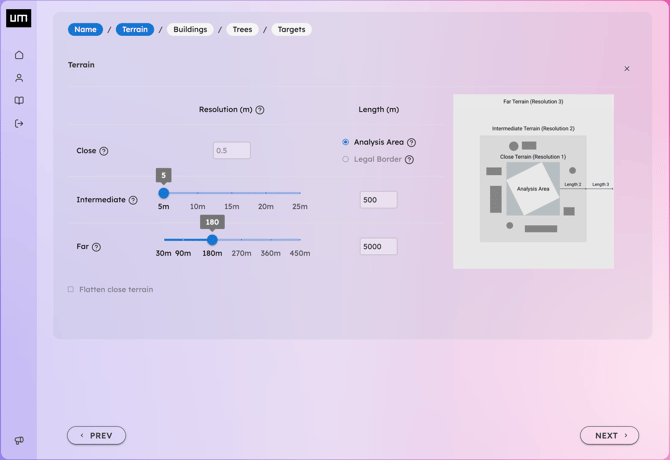Screen dimensions: 670x460
Task: Go to the Name step
Action: coord(85,29)
